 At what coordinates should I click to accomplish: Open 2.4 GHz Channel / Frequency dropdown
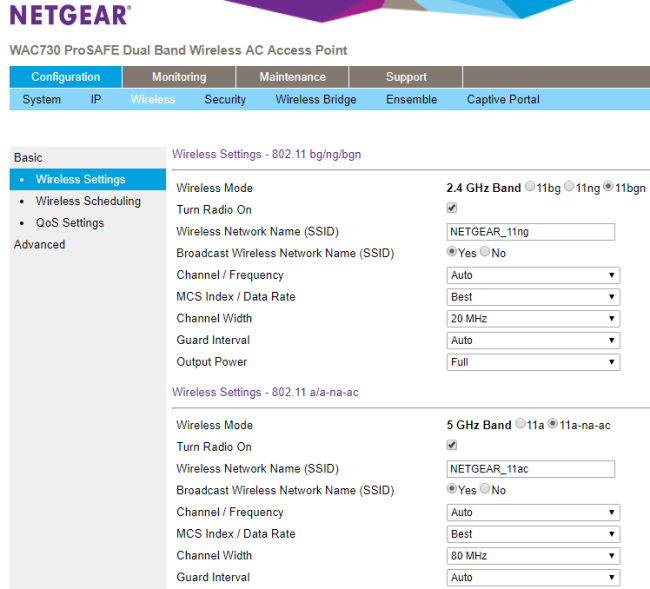point(533,275)
